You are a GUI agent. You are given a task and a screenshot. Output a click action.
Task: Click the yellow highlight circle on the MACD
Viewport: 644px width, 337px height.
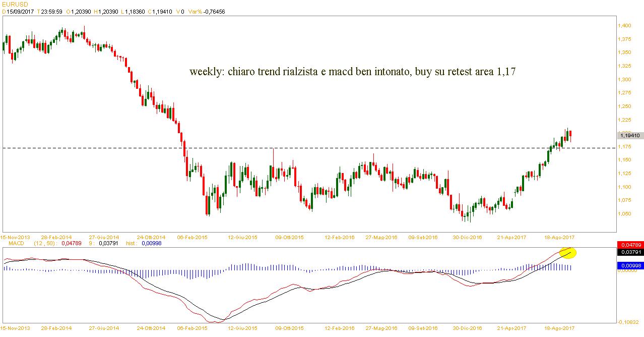[568, 252]
